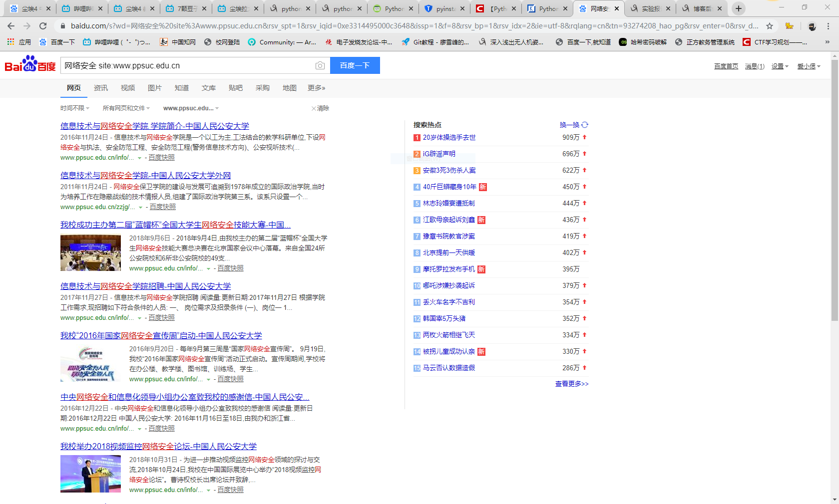Bookmark this page with star icon
The image size is (839, 504).
click(770, 26)
